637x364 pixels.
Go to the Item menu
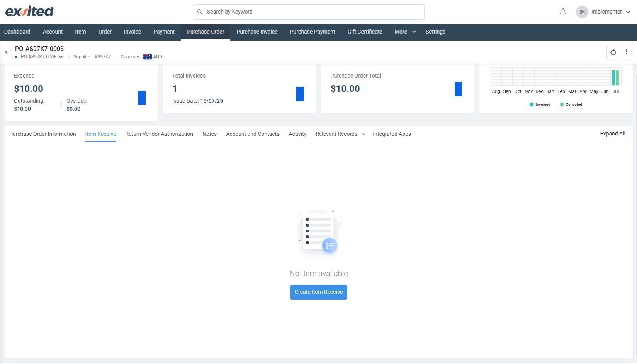coord(80,32)
